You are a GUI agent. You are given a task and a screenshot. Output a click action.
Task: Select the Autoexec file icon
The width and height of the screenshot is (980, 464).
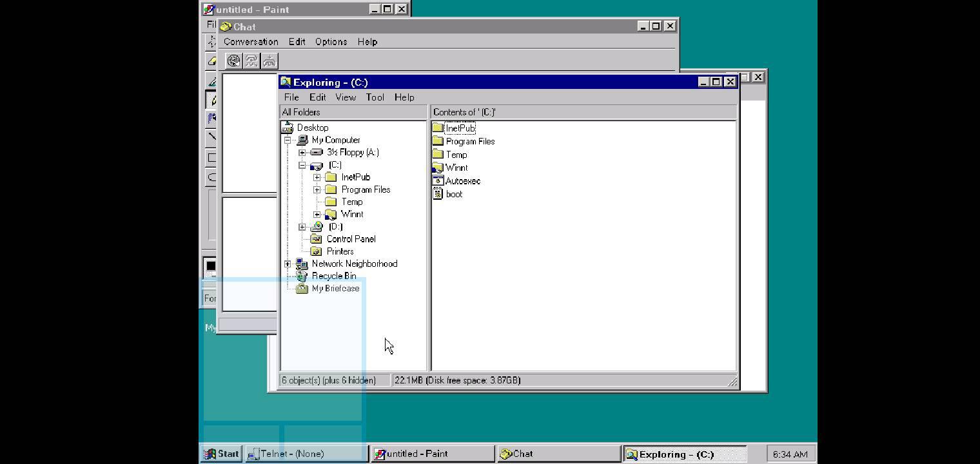pyautogui.click(x=438, y=181)
